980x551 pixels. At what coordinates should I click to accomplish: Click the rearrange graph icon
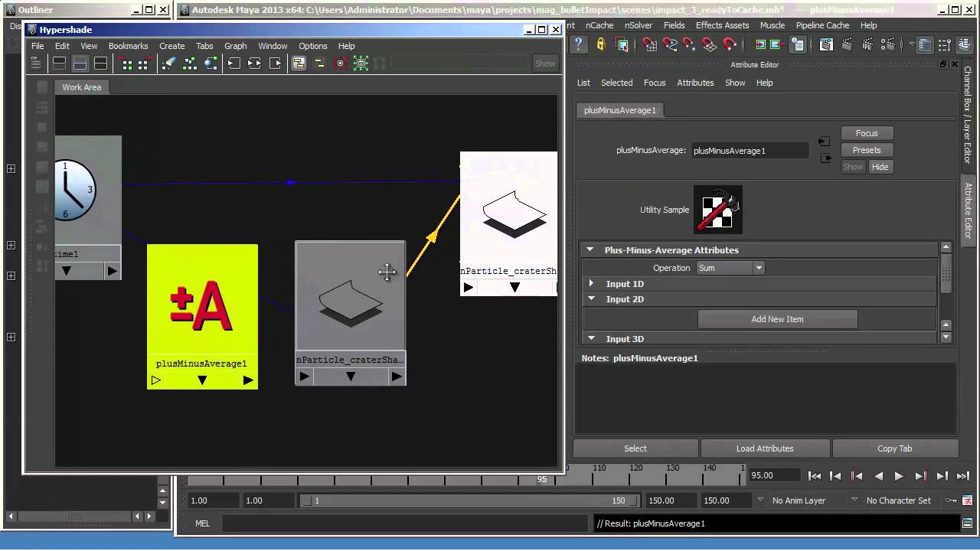click(x=190, y=64)
